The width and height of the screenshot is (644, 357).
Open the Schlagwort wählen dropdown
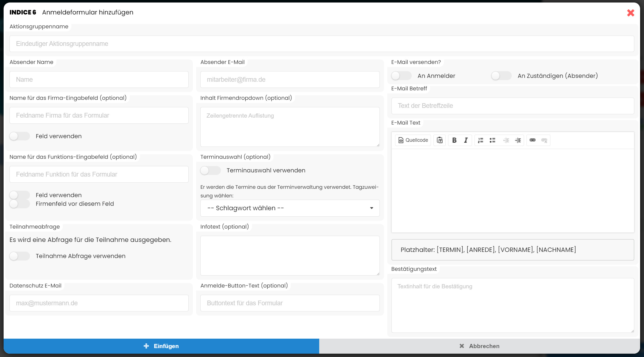click(x=290, y=208)
